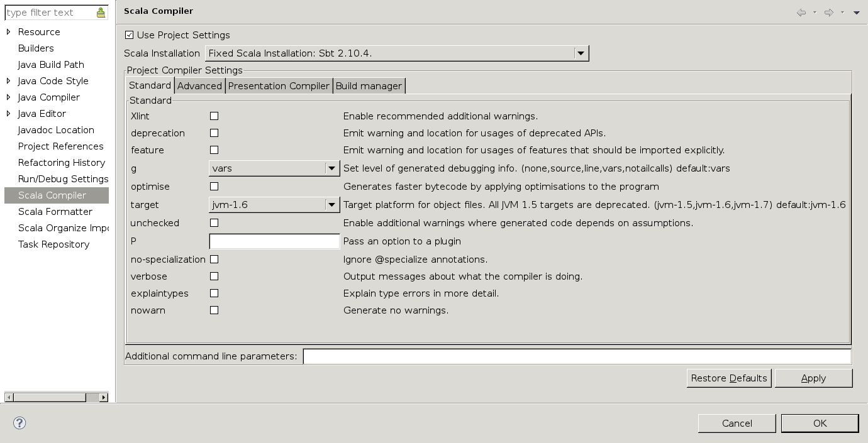Enable the Xlint checkbox
Image resolution: width=868 pixels, height=443 pixels.
pos(214,116)
